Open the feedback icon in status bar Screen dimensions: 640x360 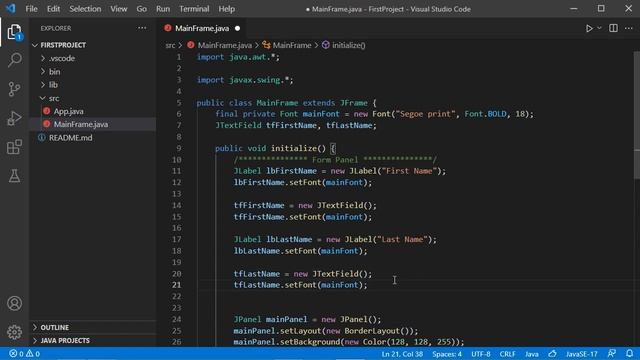611,353
